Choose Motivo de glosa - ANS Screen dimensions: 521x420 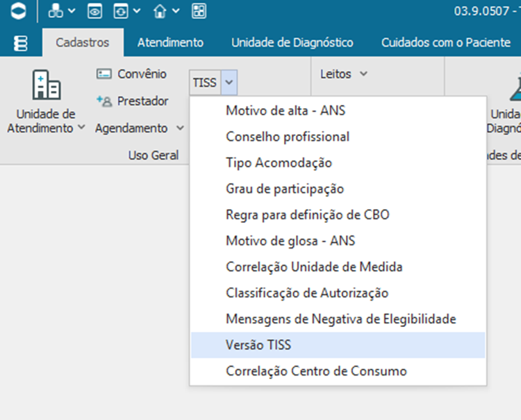pos(290,241)
